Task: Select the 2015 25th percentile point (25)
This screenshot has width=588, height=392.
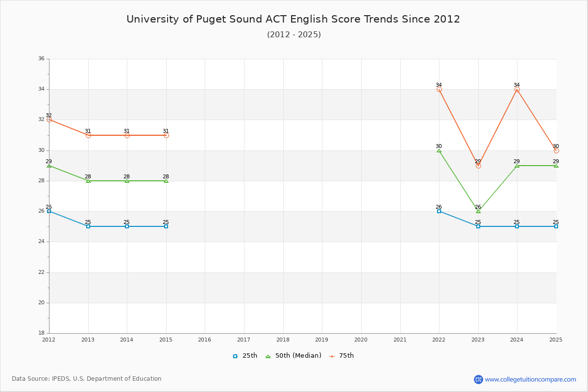Action: pyautogui.click(x=166, y=226)
